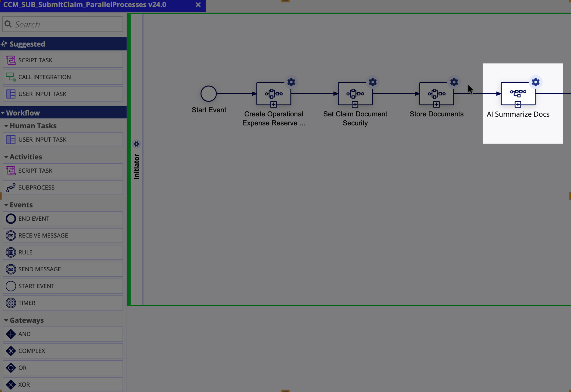Select the CCM_SUB_SubmitClaim_ParallelProcesses v24.0 tab
Image resolution: width=571 pixels, height=392 pixels.
tap(85, 5)
